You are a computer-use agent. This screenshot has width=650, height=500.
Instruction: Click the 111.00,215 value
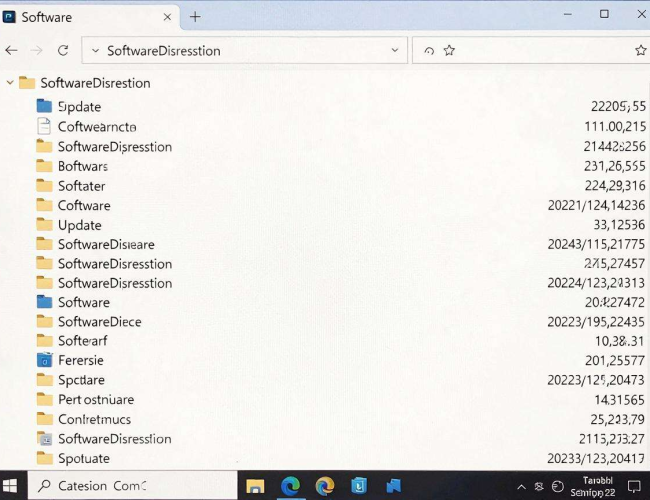pyautogui.click(x=615, y=126)
